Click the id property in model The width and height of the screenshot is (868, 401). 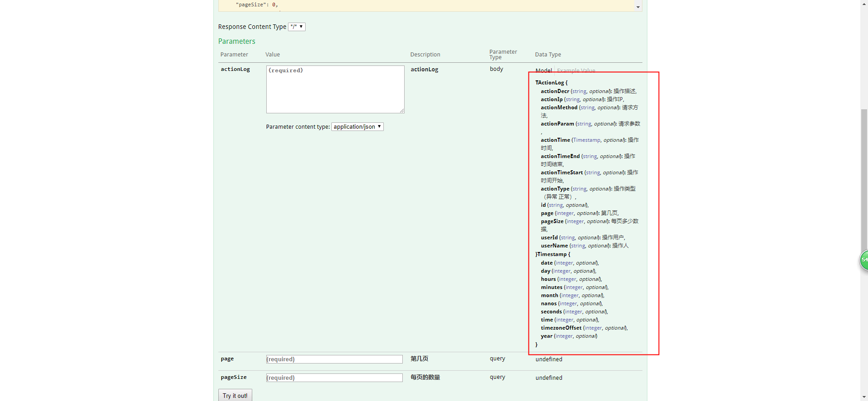[543, 205]
